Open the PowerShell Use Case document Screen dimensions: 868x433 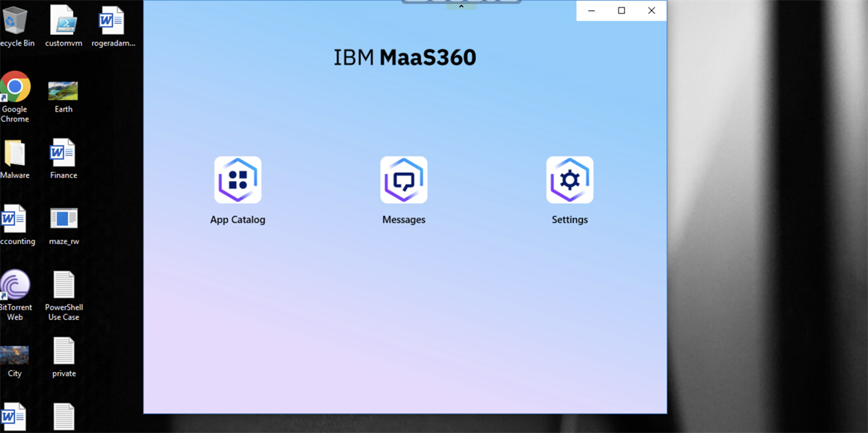pyautogui.click(x=64, y=284)
